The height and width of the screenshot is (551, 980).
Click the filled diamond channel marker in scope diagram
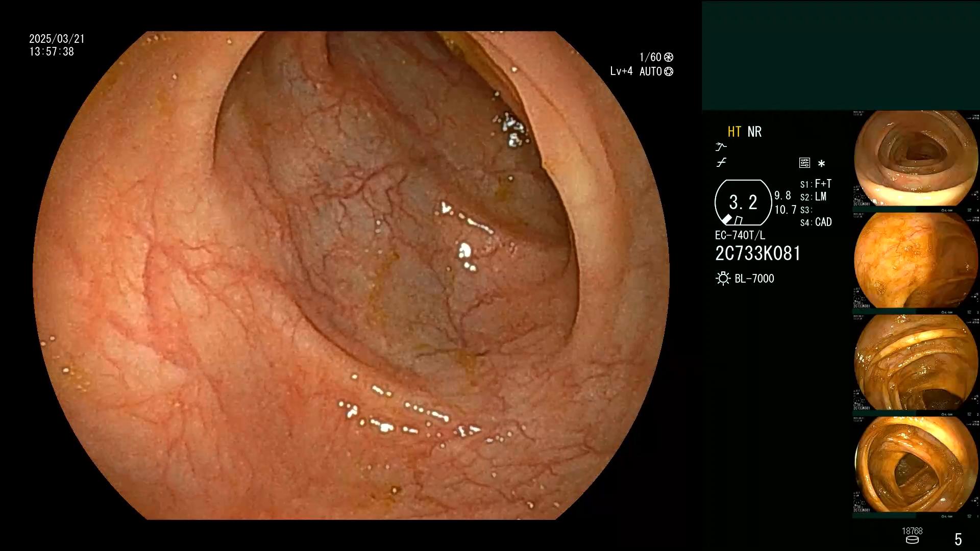[x=727, y=219]
